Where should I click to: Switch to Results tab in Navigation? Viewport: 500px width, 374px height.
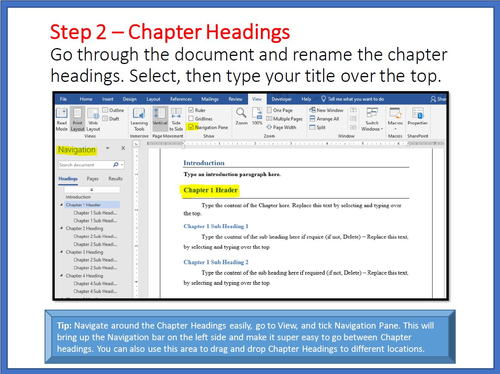115,179
